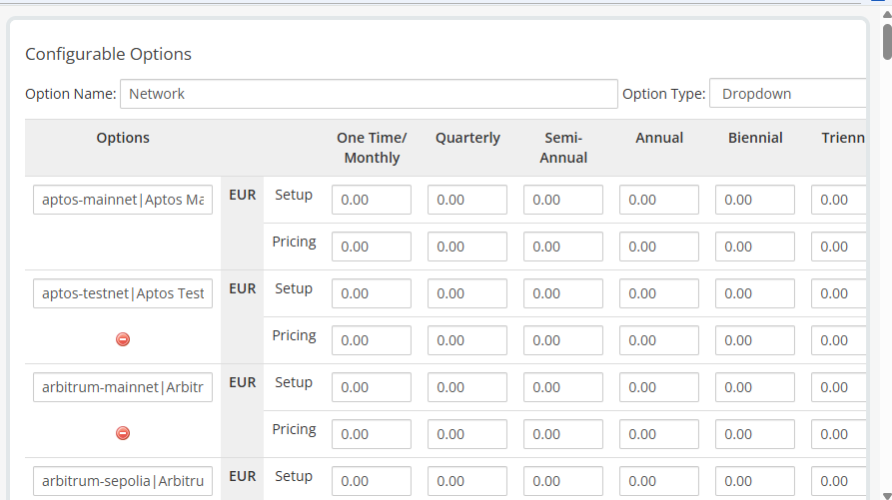
Task: Click aptos-mainnet Setup One Time/Monthly field
Action: pos(371,200)
